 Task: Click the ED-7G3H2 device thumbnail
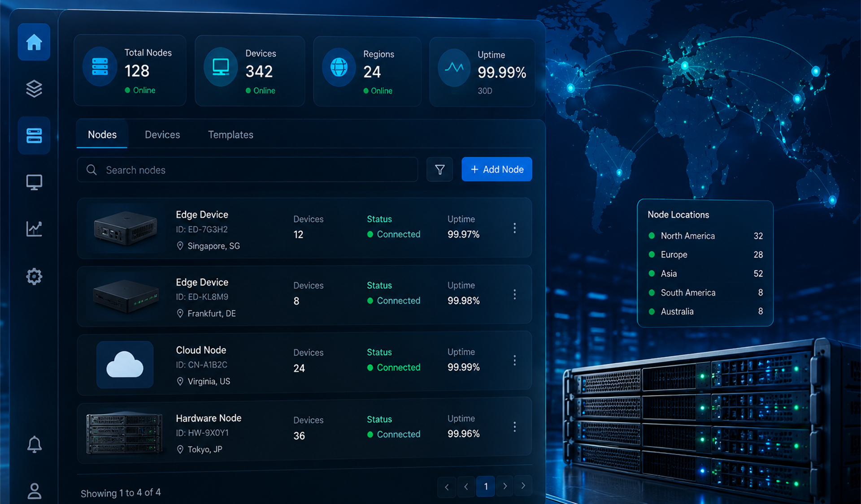tap(126, 228)
